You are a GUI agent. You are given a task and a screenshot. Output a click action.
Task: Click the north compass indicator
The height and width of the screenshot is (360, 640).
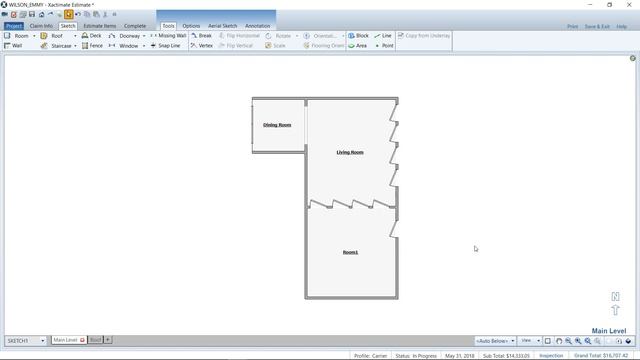coord(615,303)
